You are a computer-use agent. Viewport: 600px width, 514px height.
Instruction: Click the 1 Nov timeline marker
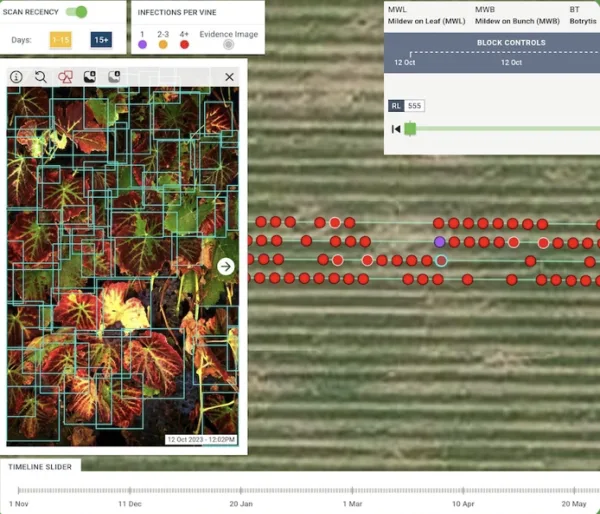point(19,504)
